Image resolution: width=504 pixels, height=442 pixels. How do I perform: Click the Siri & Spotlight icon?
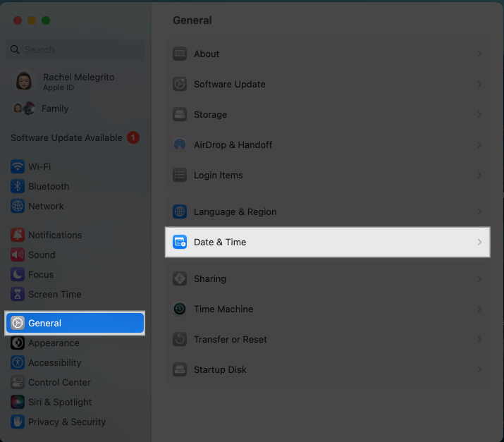(x=18, y=402)
